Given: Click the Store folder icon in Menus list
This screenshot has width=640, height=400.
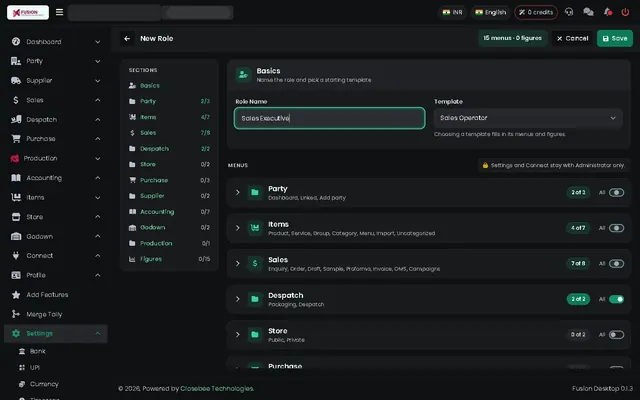Looking at the screenshot, I should [x=255, y=334].
